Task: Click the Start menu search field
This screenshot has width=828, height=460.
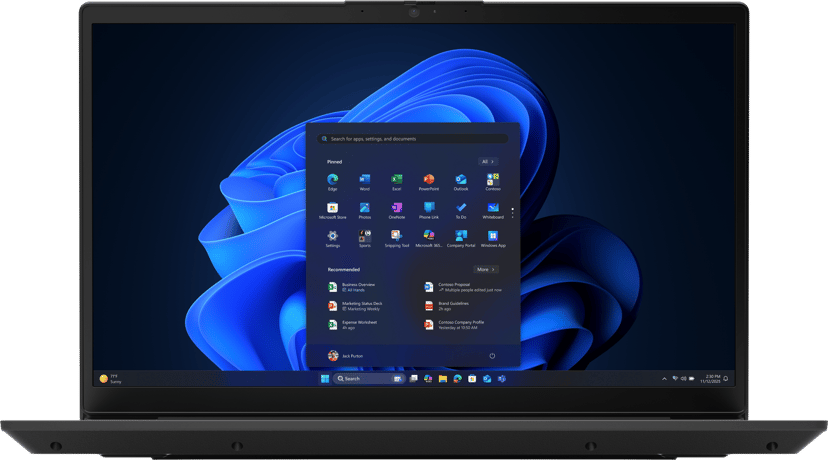Action: click(x=413, y=139)
